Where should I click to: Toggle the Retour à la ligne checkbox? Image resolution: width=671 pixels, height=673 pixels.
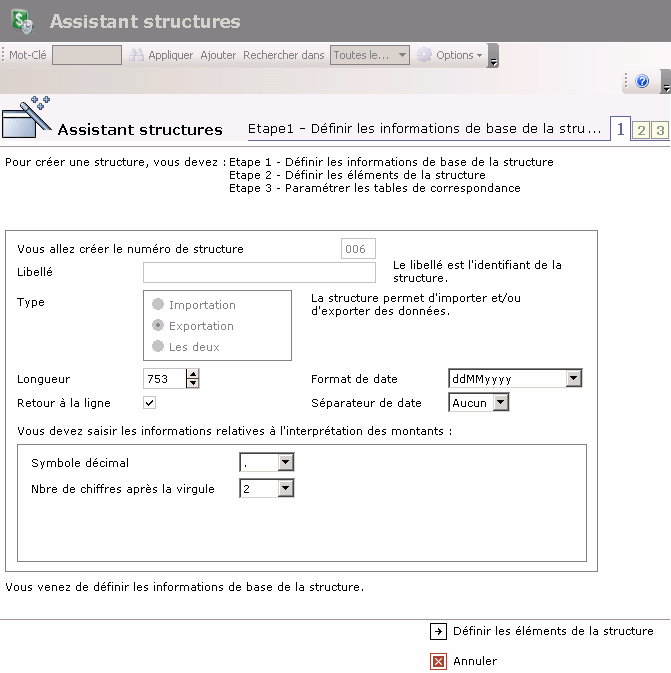coord(150,403)
